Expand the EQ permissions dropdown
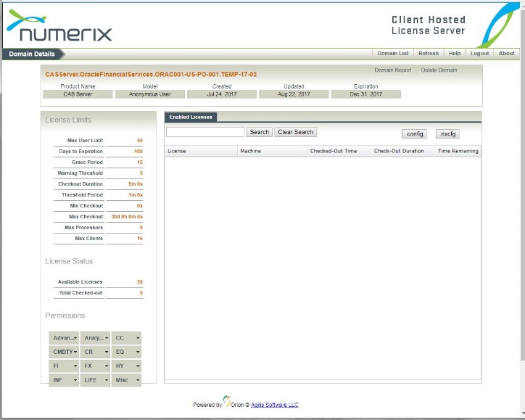525x420 pixels. tap(126, 352)
